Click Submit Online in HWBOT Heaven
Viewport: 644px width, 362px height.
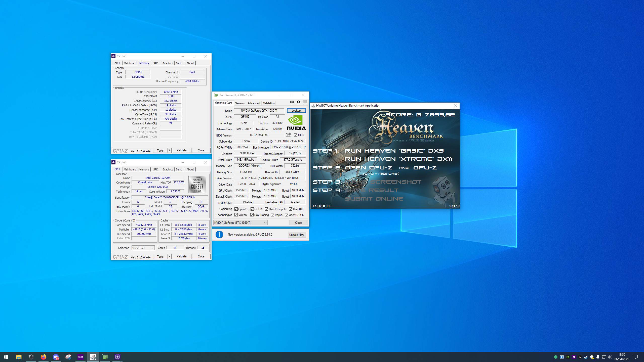(374, 199)
